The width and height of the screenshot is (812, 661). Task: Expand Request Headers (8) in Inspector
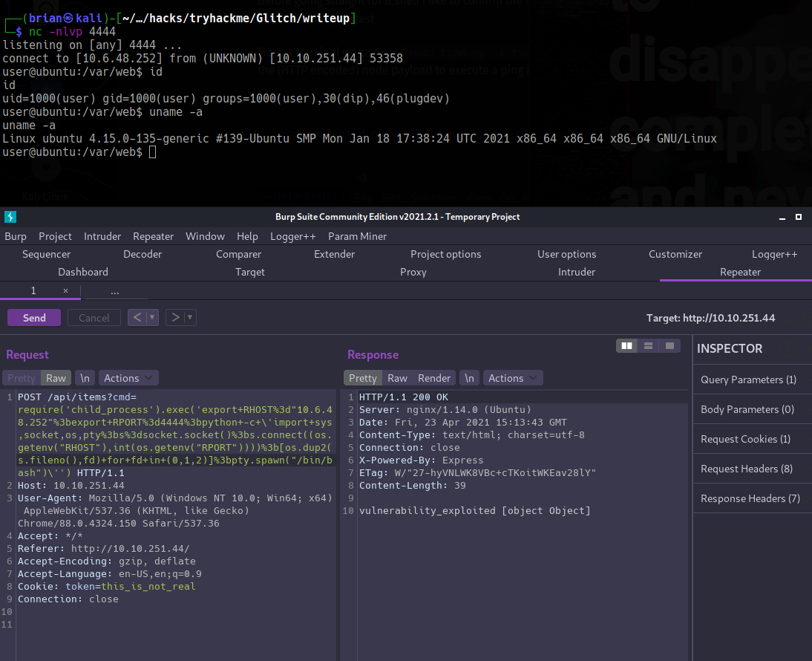(x=752, y=469)
